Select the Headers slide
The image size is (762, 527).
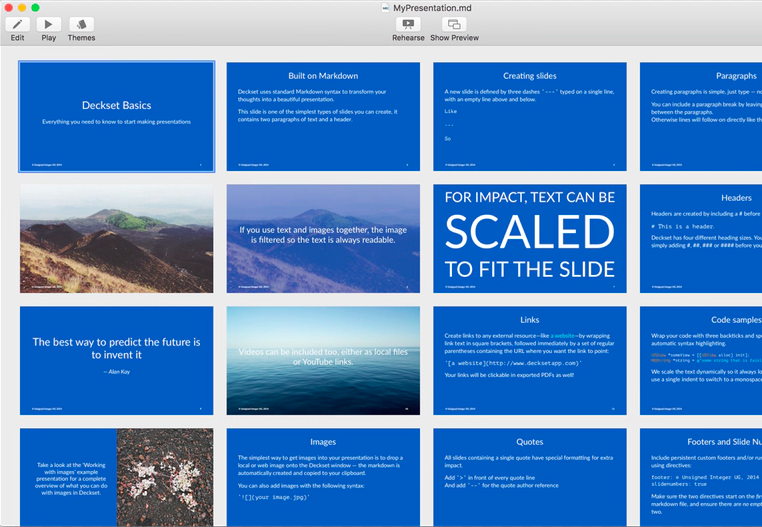701,239
